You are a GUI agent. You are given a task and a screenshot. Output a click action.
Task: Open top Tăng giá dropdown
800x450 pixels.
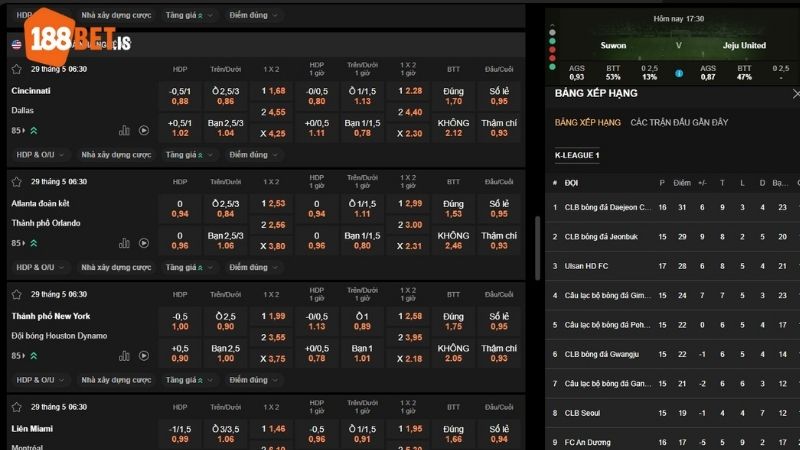188,15
